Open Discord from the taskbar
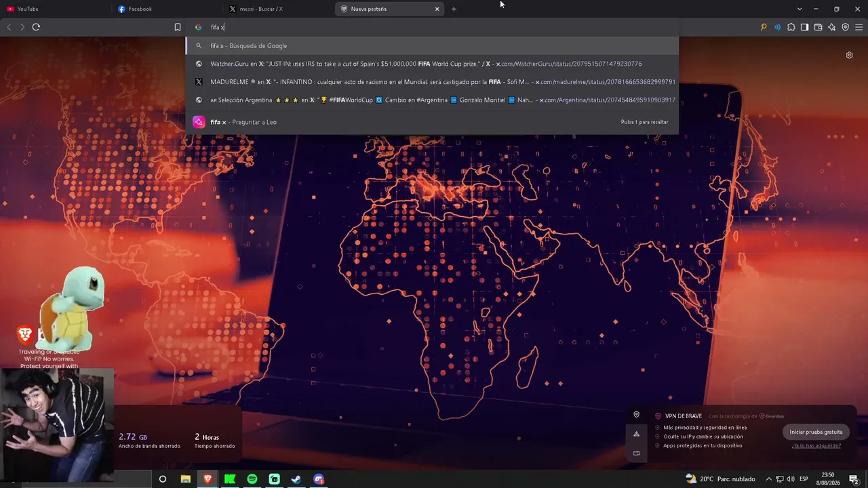868x488 pixels. coord(319,479)
